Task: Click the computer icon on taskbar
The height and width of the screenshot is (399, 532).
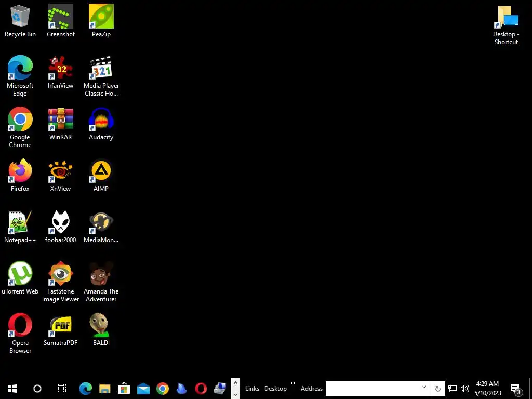Action: [x=220, y=389]
